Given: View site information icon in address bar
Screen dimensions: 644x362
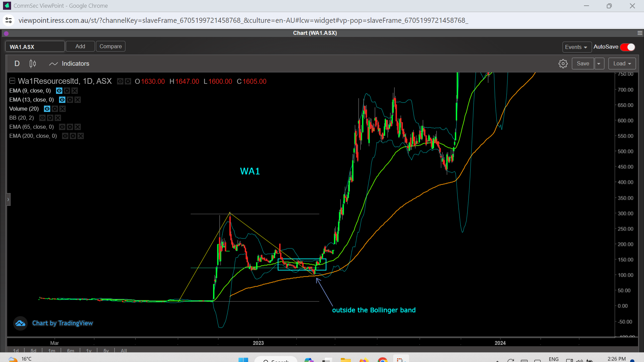Looking at the screenshot, I should [x=9, y=20].
